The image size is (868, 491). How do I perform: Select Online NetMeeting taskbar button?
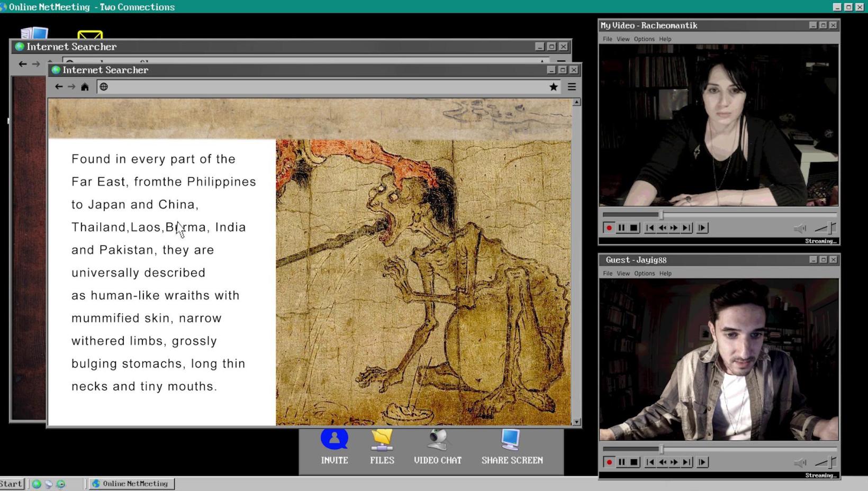click(131, 484)
